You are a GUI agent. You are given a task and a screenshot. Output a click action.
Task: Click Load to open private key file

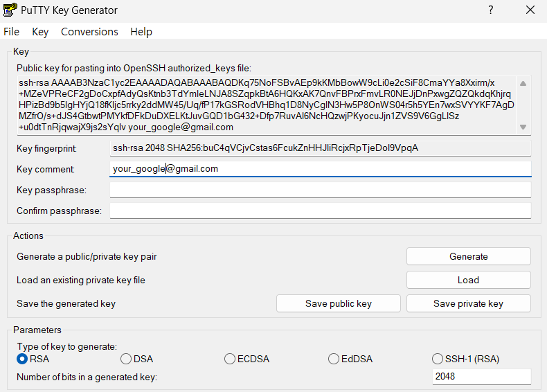469,280
